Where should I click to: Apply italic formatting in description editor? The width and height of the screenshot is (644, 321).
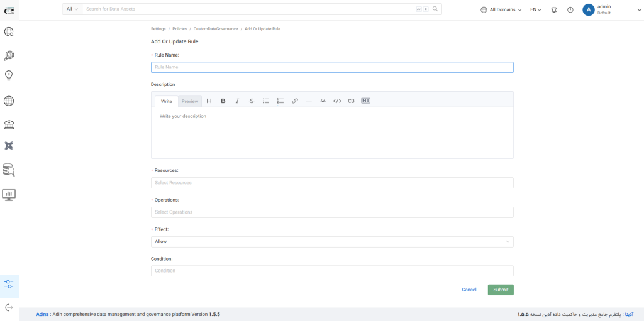(x=237, y=101)
